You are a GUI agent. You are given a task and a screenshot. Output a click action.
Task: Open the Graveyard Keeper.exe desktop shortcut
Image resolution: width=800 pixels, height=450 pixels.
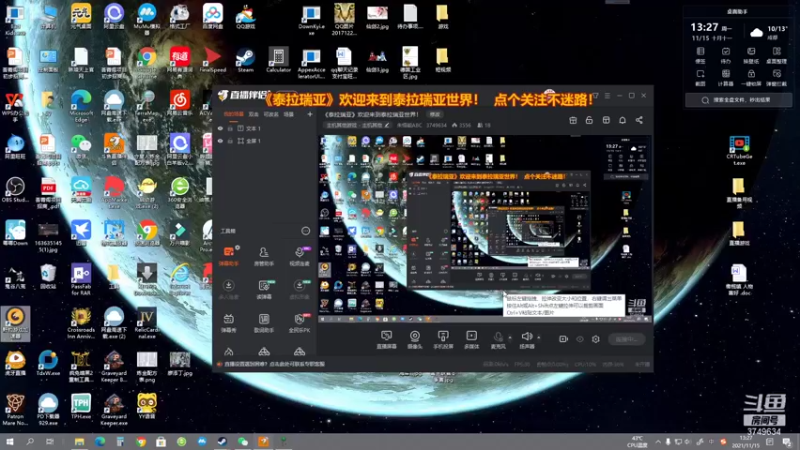point(114,410)
